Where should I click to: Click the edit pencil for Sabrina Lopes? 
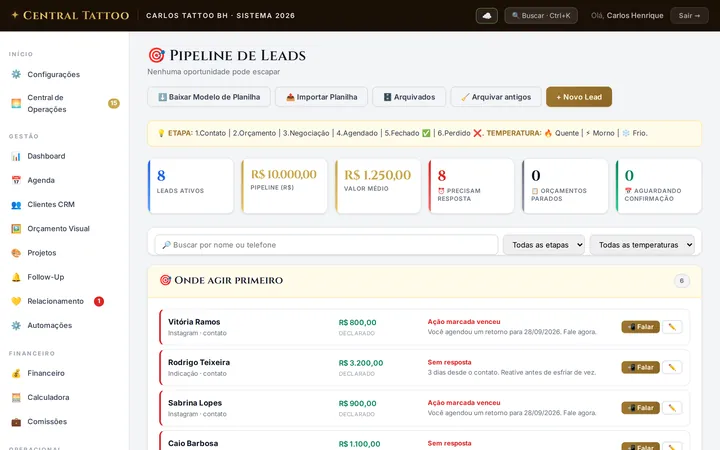[672, 408]
